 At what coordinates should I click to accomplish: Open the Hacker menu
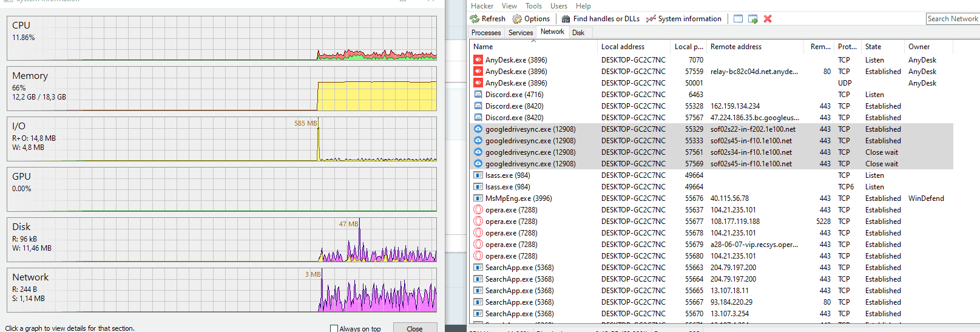[x=482, y=6]
